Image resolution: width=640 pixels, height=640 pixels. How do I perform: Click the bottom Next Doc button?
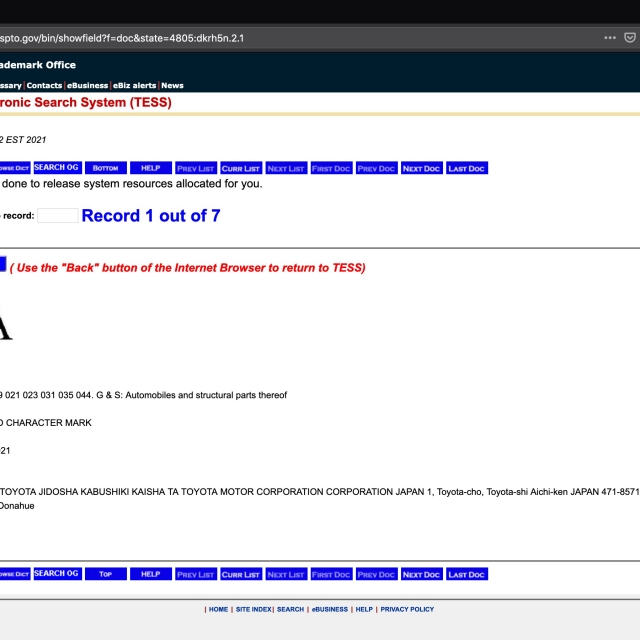(x=422, y=574)
